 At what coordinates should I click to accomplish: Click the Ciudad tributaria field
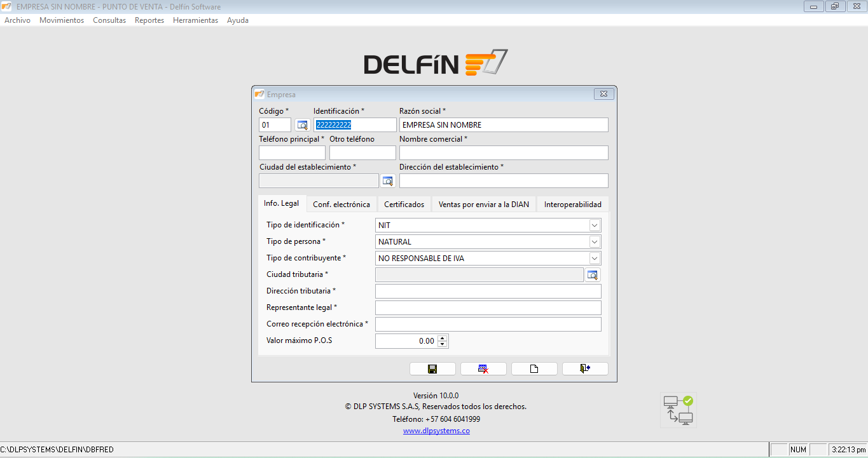pos(479,275)
